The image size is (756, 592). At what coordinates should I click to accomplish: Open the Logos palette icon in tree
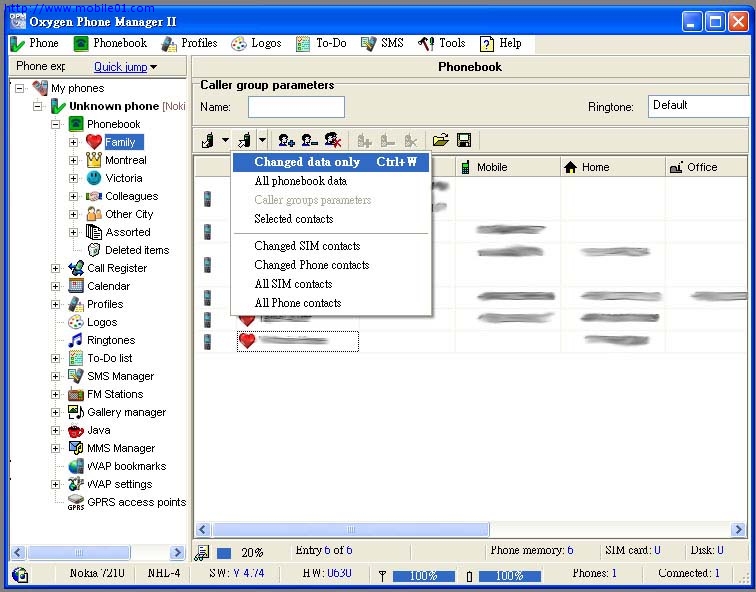[x=76, y=322]
